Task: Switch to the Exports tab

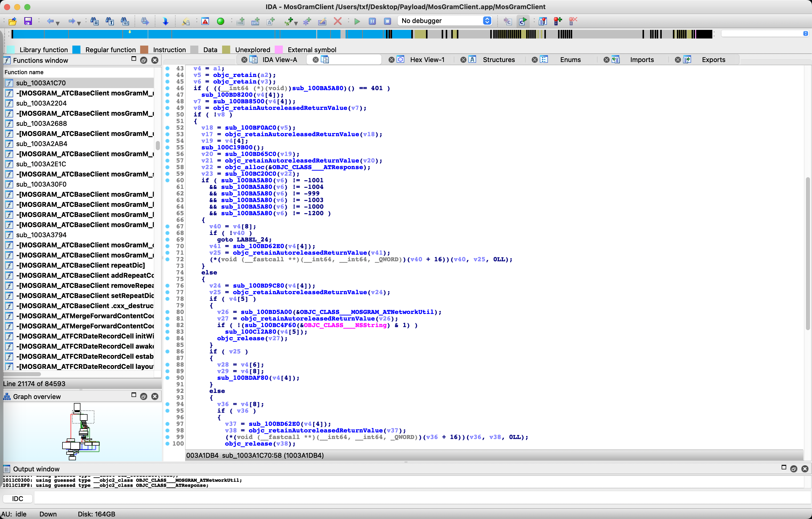Action: (714, 60)
